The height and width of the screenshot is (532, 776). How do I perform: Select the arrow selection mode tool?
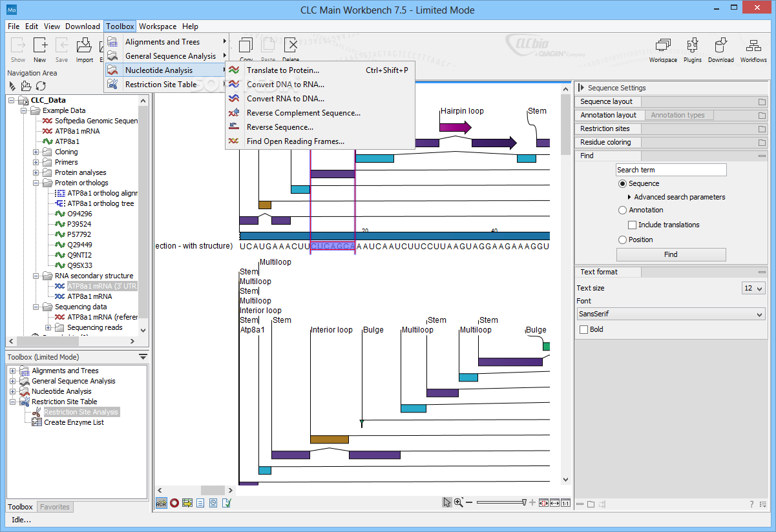[446, 502]
